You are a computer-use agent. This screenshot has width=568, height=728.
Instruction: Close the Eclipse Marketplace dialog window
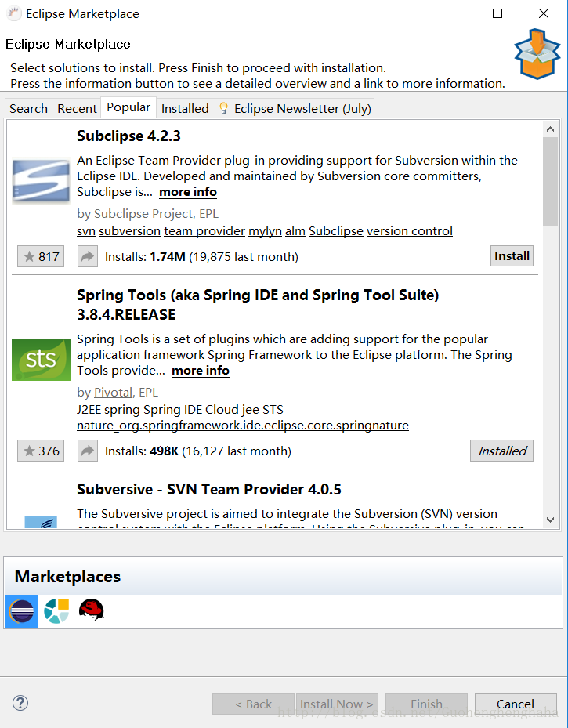pyautogui.click(x=544, y=13)
